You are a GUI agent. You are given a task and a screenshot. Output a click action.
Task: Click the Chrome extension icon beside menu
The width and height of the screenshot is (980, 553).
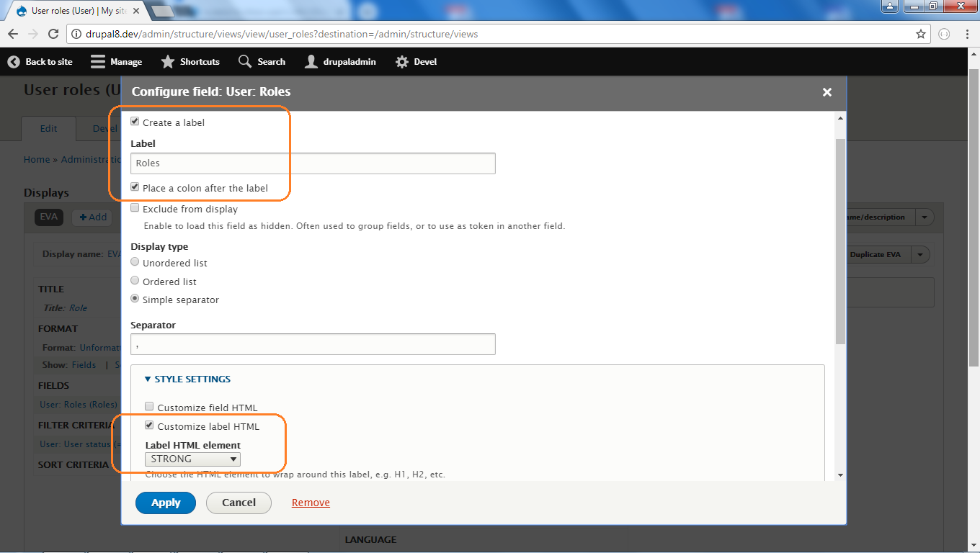pos(945,34)
